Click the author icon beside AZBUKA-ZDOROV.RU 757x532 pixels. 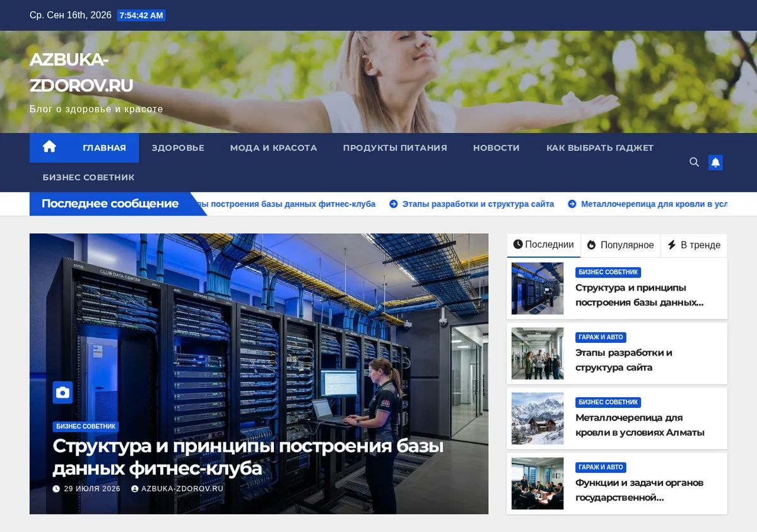pos(135,489)
